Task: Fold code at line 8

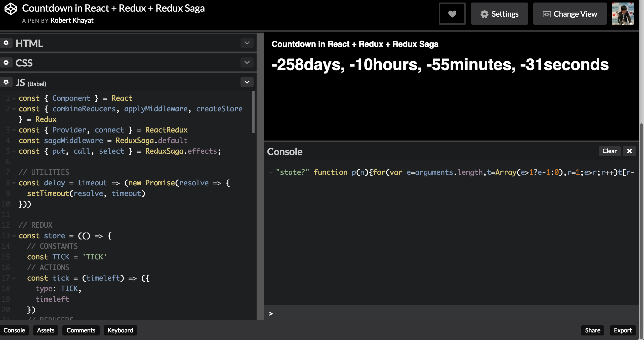Action: point(14,183)
